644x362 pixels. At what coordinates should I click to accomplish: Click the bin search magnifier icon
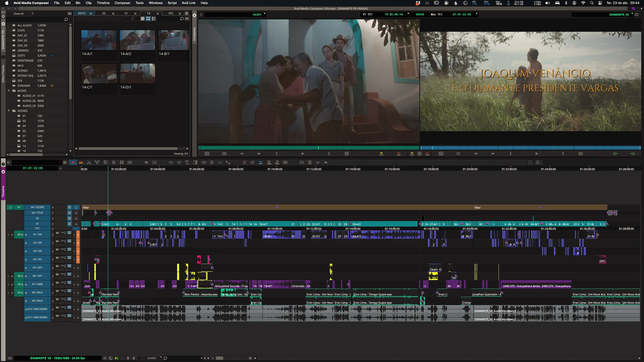click(x=181, y=19)
